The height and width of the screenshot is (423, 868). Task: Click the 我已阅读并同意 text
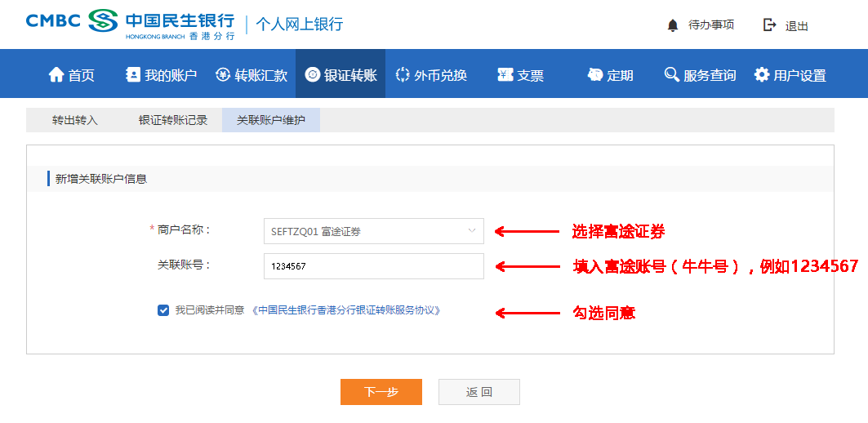(x=210, y=310)
